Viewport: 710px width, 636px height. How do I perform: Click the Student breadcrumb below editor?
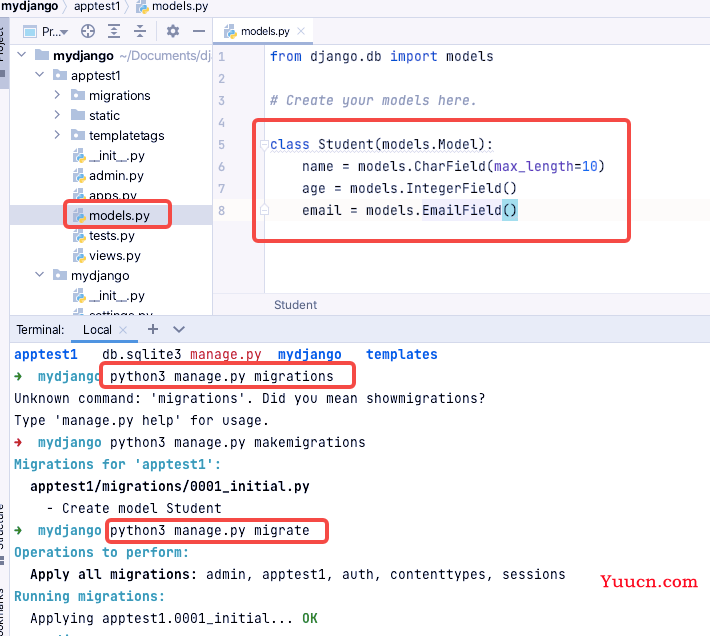[295, 305]
